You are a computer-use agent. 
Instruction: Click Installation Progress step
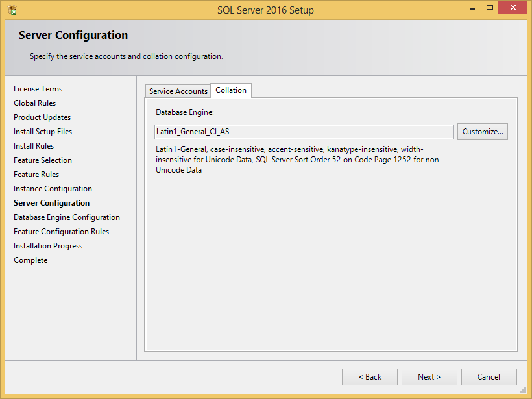(48, 246)
